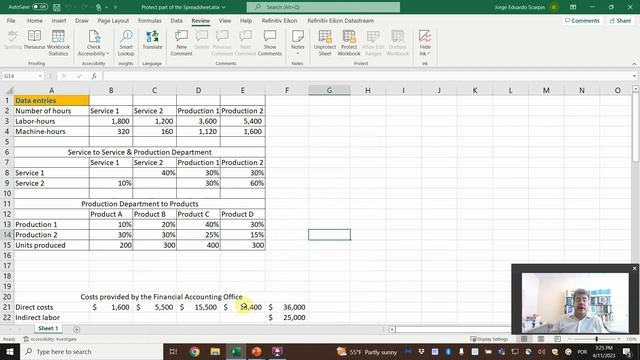Expand the file name dropdown in title bar
The height and width of the screenshot is (360, 640).
223,7
